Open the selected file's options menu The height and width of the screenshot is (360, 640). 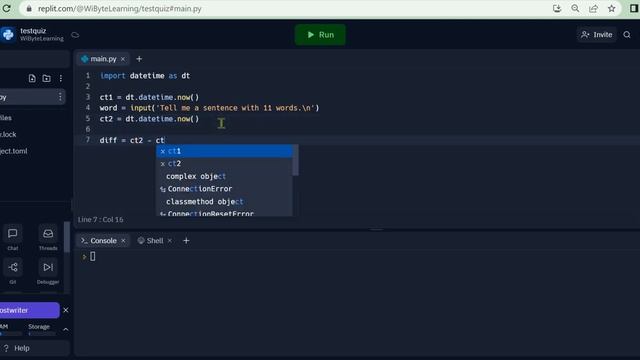(x=60, y=97)
